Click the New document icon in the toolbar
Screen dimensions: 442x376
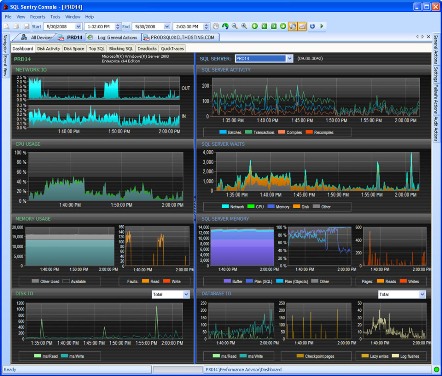point(7,26)
